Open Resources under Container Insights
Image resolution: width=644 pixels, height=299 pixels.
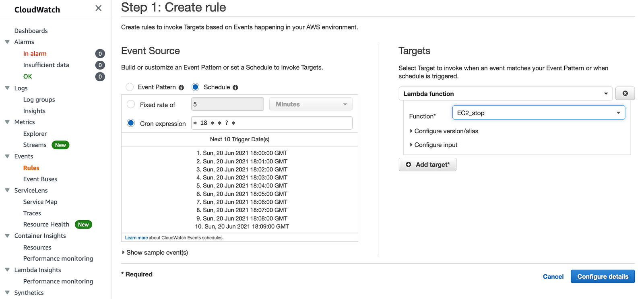coord(37,247)
